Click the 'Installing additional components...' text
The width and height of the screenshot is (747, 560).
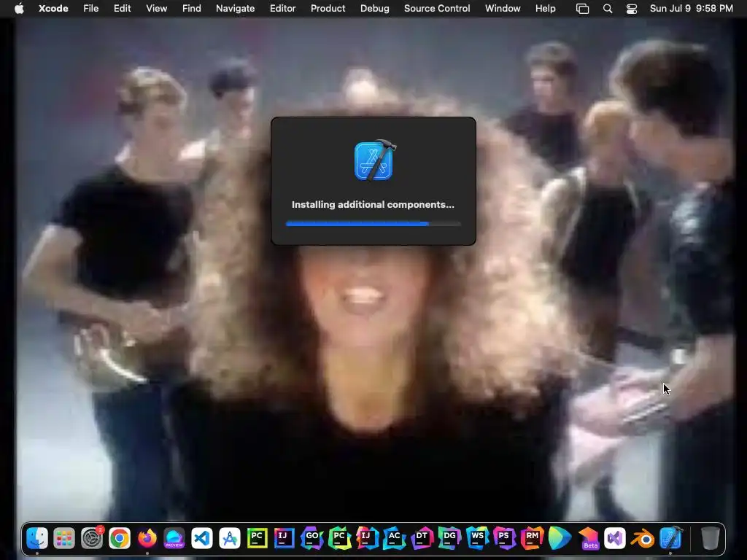[x=373, y=205]
